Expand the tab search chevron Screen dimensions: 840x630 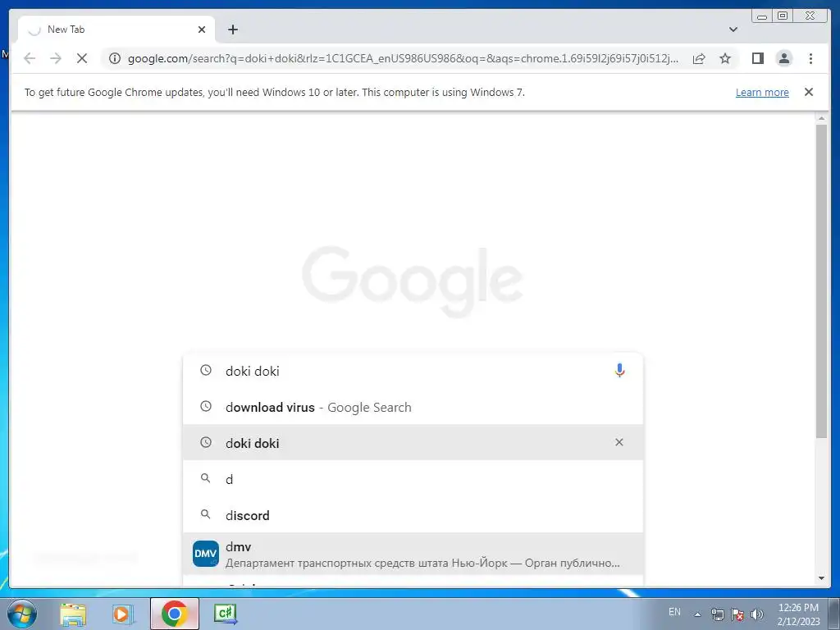coord(733,30)
